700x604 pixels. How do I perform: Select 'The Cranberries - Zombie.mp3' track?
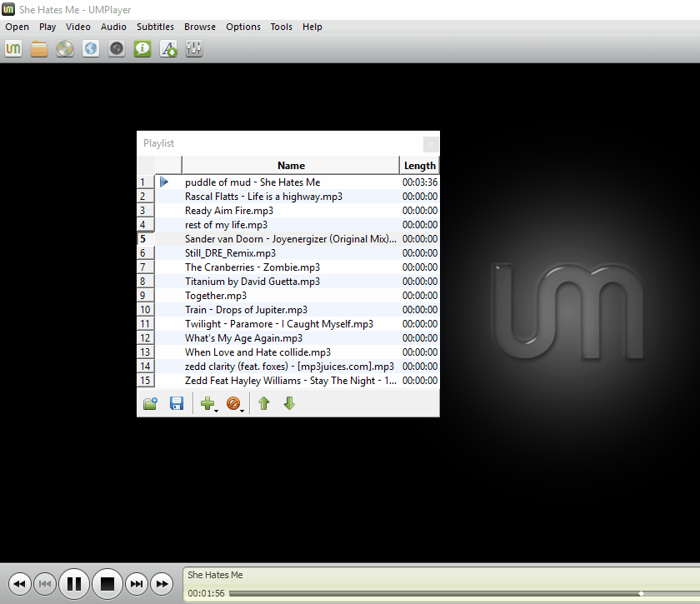(x=252, y=267)
